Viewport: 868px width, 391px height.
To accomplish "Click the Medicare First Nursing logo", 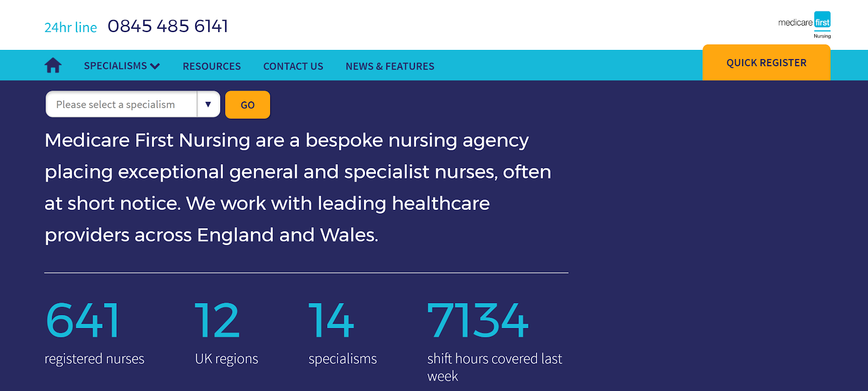I will (805, 25).
